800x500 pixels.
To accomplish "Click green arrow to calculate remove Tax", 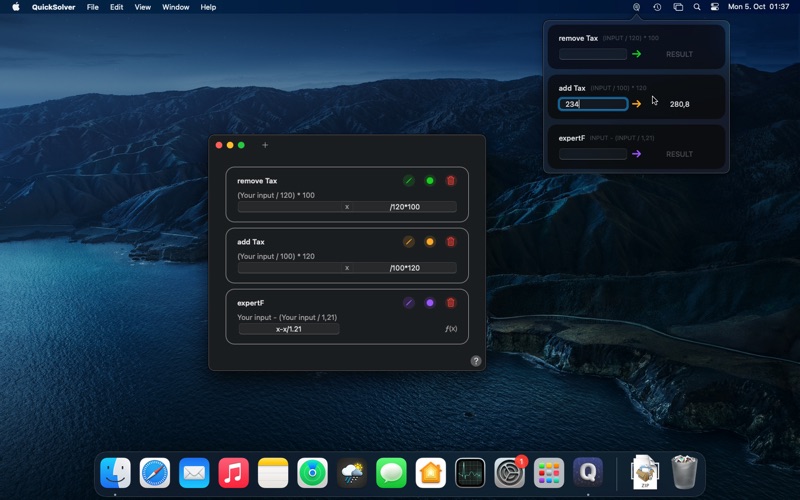I will coord(637,54).
